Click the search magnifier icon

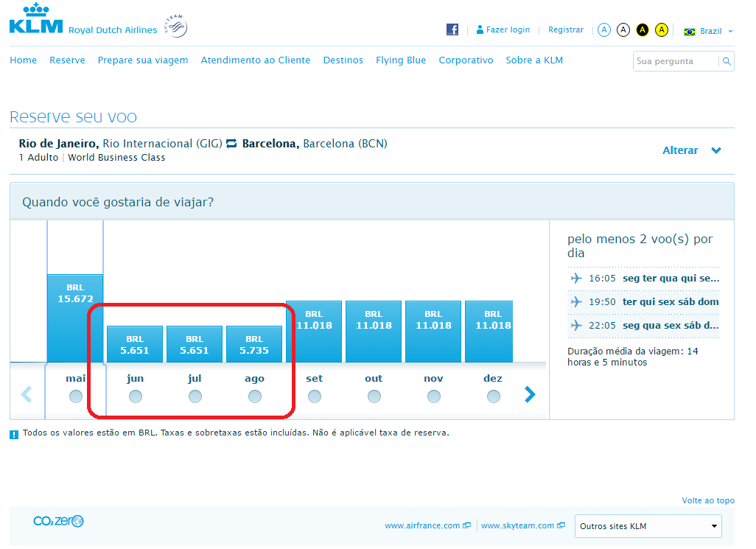coord(727,61)
